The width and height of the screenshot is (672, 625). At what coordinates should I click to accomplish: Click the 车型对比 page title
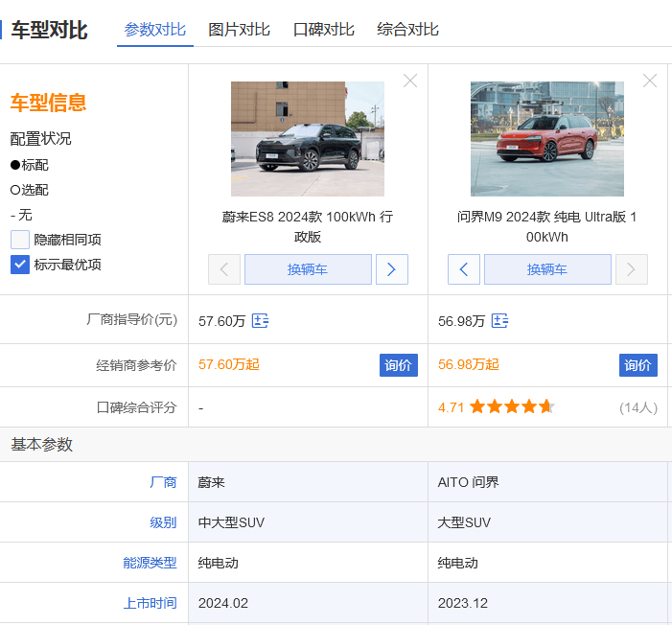coord(49,30)
